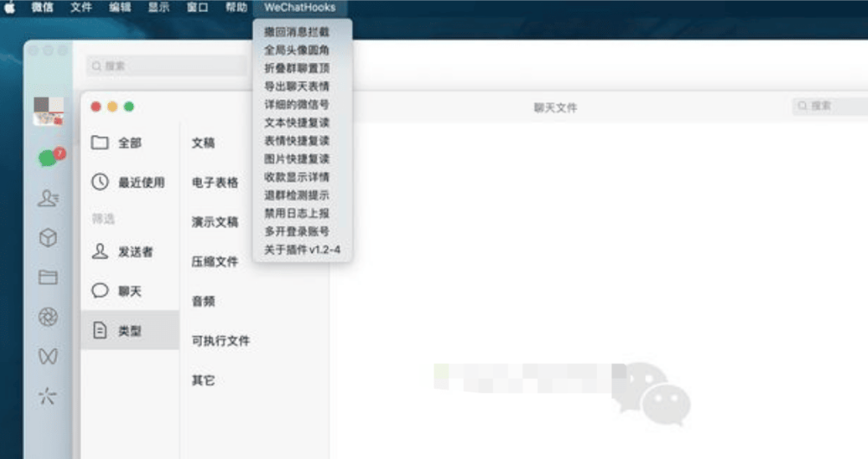868x459 pixels.
Task: Open the Contacts sidebar icon
Action: 48,198
